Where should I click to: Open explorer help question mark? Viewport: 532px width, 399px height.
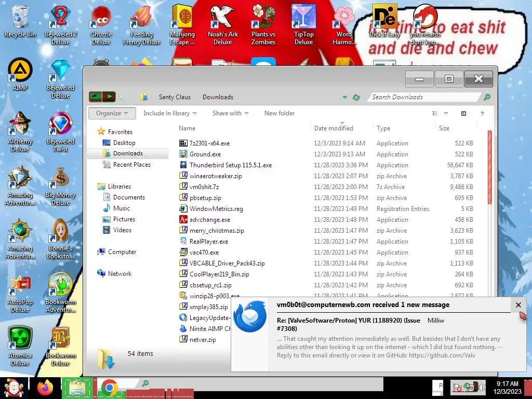(482, 113)
